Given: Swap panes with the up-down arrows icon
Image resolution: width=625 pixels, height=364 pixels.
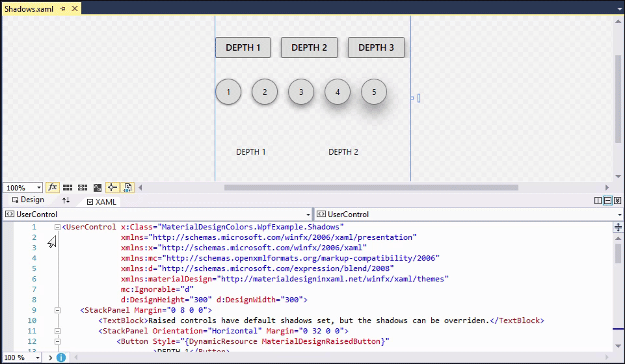Looking at the screenshot, I should (x=66, y=200).
